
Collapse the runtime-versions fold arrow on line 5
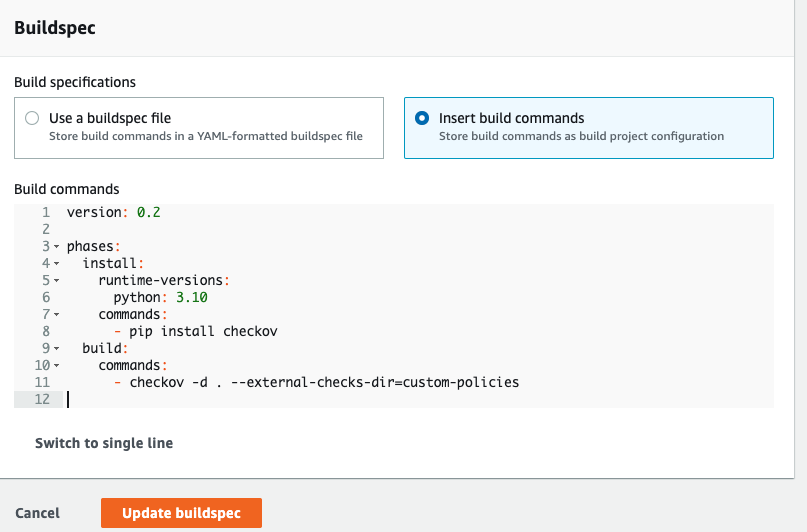[x=56, y=281]
